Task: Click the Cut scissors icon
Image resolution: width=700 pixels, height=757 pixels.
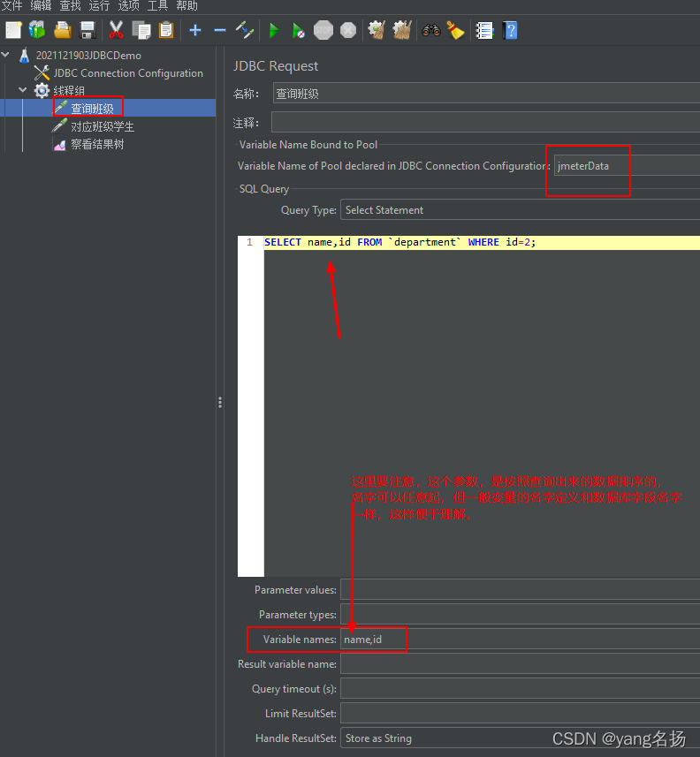Action: pos(116,31)
